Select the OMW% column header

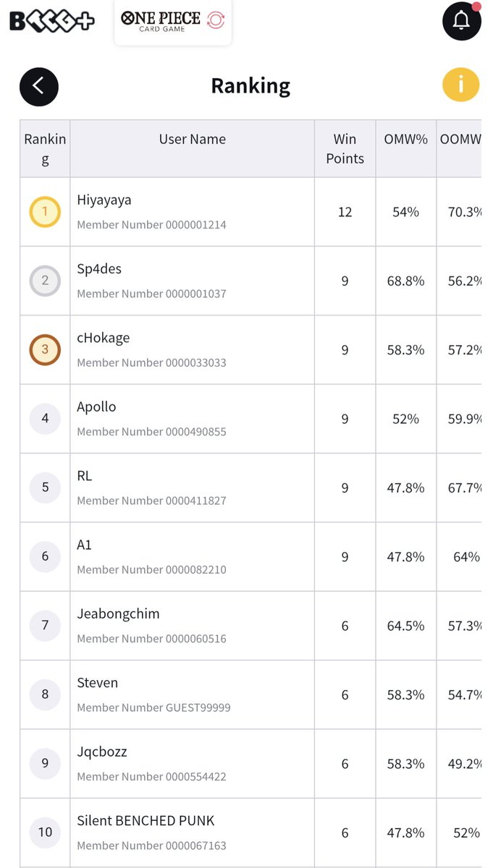pos(405,140)
